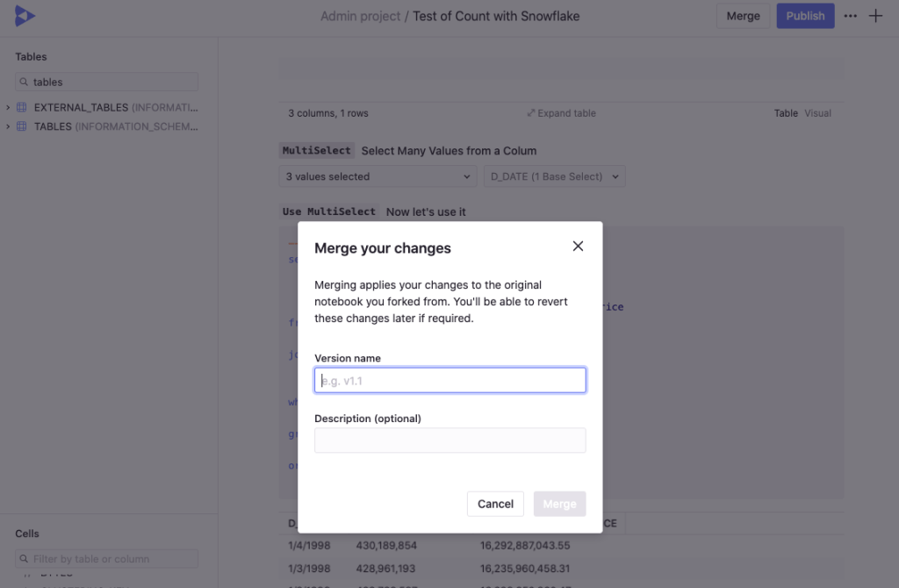The height and width of the screenshot is (588, 899).
Task: Click the plus icon in top bar
Action: click(x=875, y=16)
